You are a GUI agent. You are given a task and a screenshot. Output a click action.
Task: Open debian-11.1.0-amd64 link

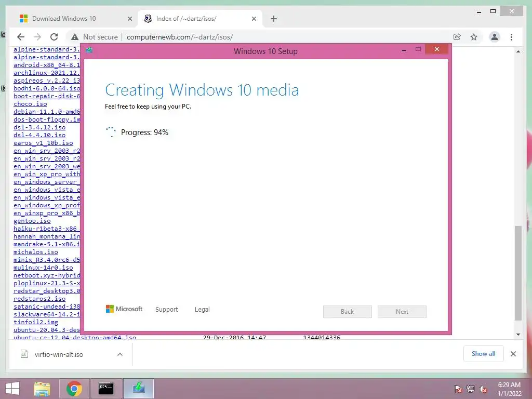pyautogui.click(x=47, y=112)
